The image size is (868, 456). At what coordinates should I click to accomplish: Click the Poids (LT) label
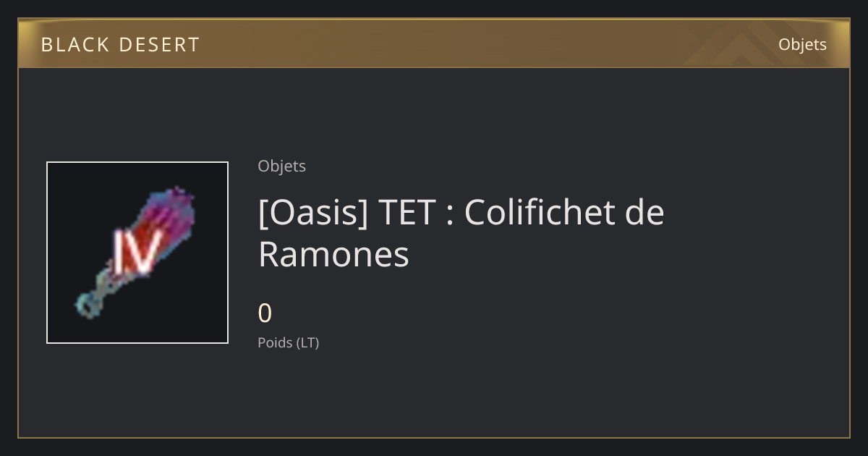tap(288, 342)
